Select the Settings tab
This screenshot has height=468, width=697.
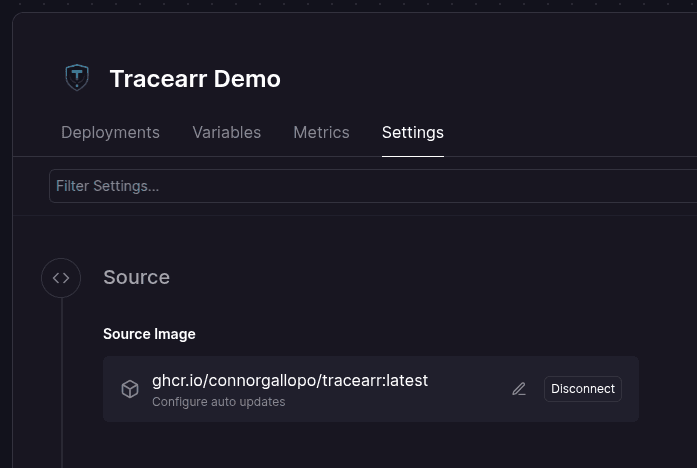412,132
